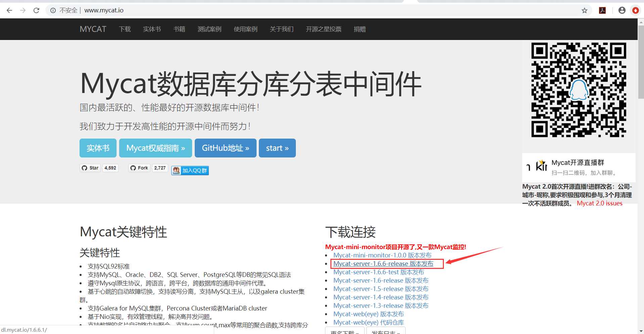Open the Mycat 2.0 issues link
The image size is (644, 334).
(599, 203)
